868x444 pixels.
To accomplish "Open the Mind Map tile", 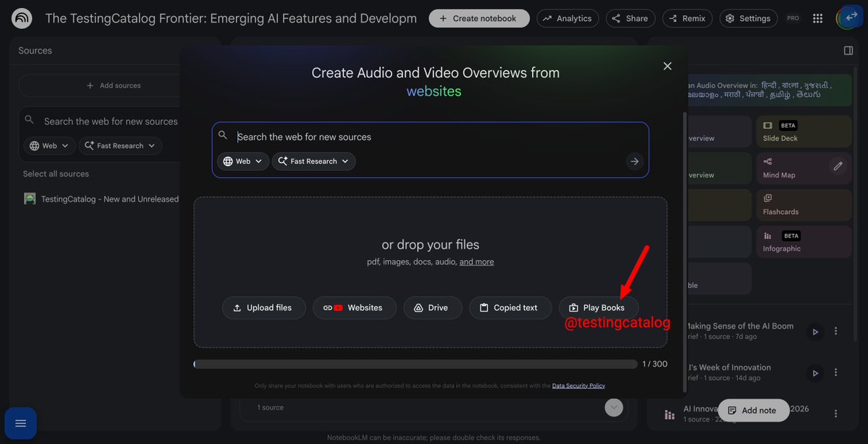I will pos(804,168).
